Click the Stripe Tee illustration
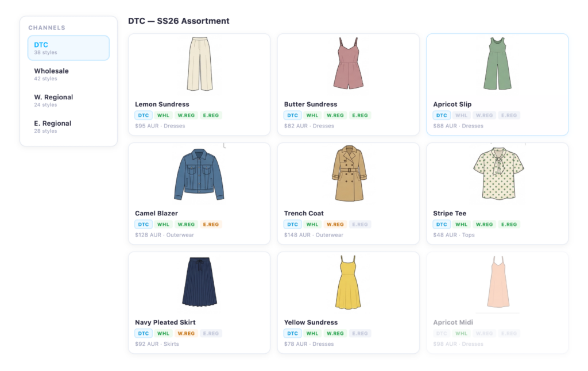This screenshot has height=371, width=588. pos(497,174)
